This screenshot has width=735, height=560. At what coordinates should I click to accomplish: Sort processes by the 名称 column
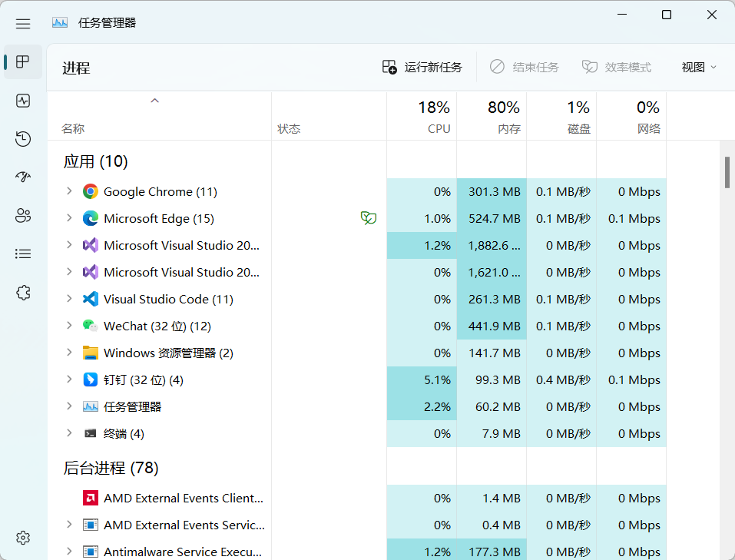(x=159, y=116)
